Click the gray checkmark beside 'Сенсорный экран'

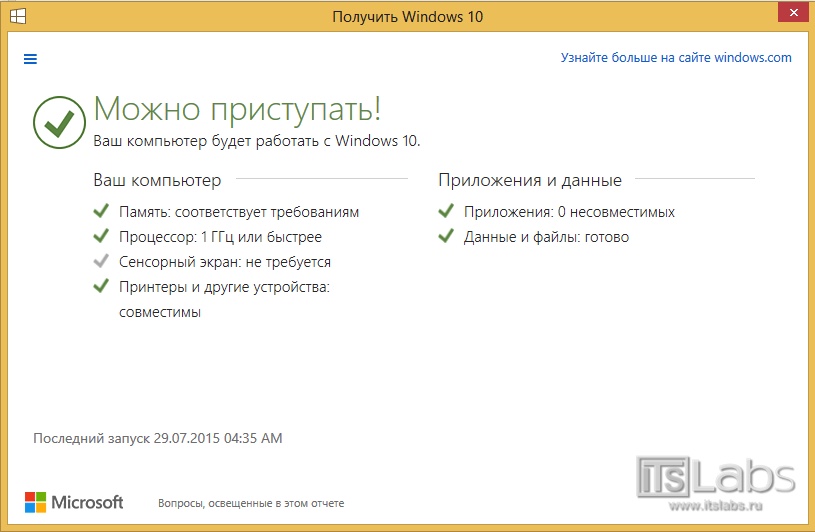click(x=101, y=260)
